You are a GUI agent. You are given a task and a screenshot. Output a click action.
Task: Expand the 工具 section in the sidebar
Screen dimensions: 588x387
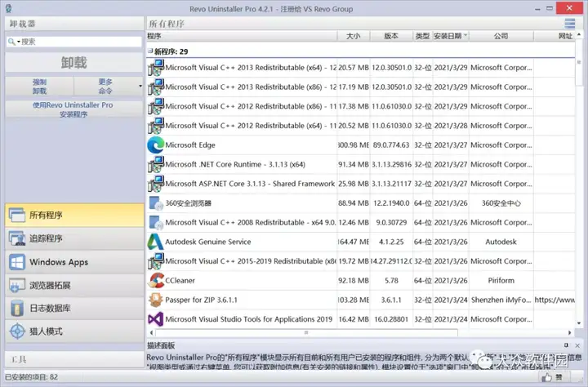[x=74, y=359]
